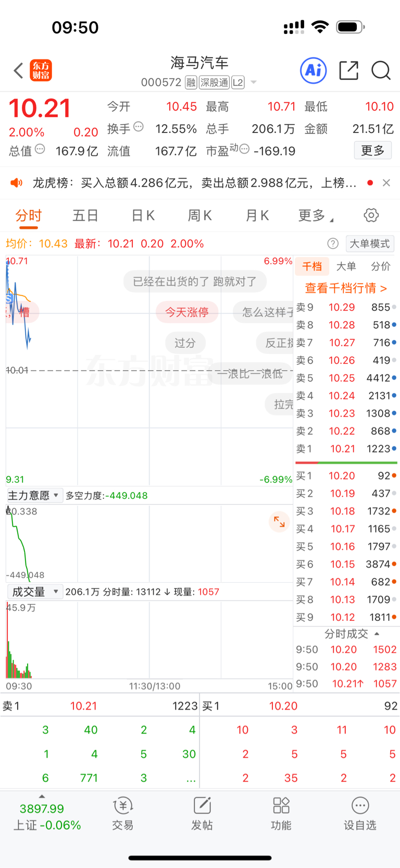Toggle 大单模式 mode
The height and width of the screenshot is (868, 400).
pos(369,243)
